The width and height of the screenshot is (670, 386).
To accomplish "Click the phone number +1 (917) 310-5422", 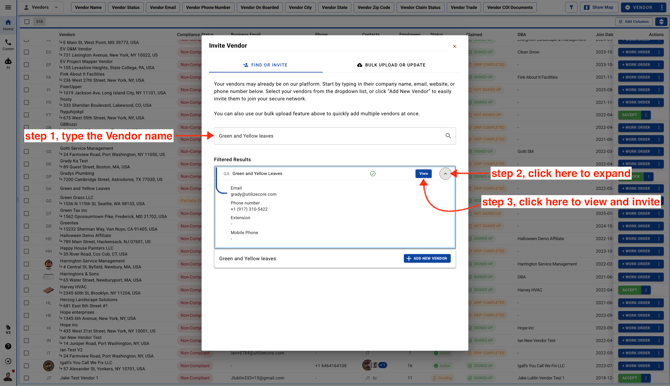I will coord(249,209).
